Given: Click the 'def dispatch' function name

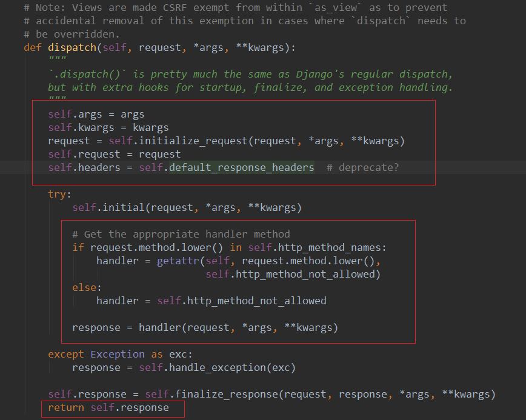Looking at the screenshot, I should pyautogui.click(x=72, y=48).
